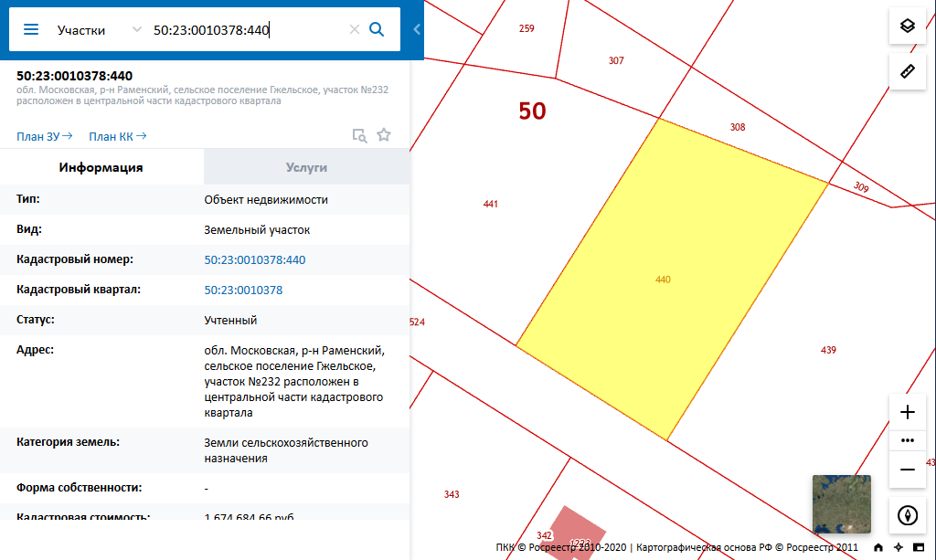Clear the search field with the X
The width and height of the screenshot is (936, 560).
(x=355, y=29)
